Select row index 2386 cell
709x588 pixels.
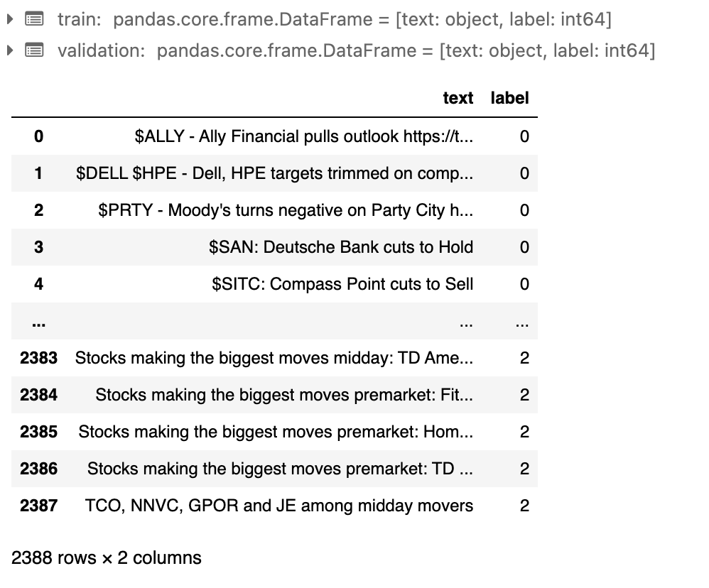(x=38, y=469)
